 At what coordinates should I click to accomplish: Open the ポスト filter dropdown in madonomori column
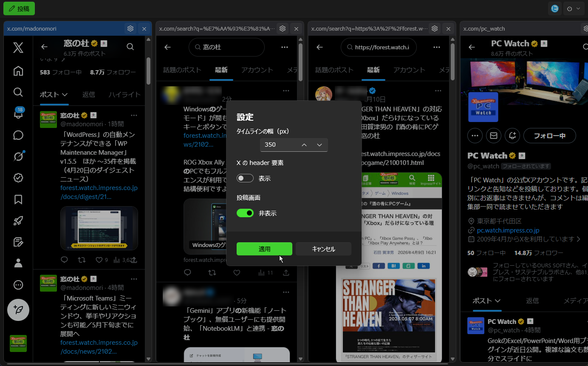click(54, 94)
